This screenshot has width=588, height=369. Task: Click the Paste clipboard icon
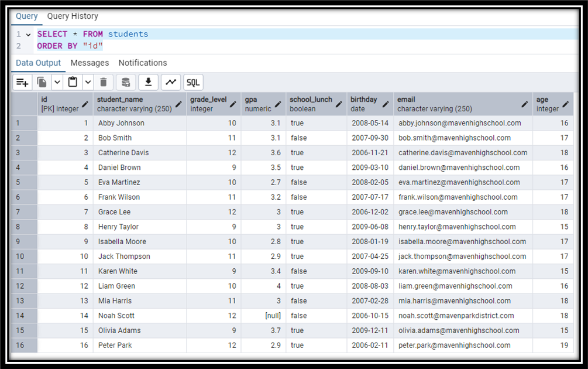click(73, 82)
